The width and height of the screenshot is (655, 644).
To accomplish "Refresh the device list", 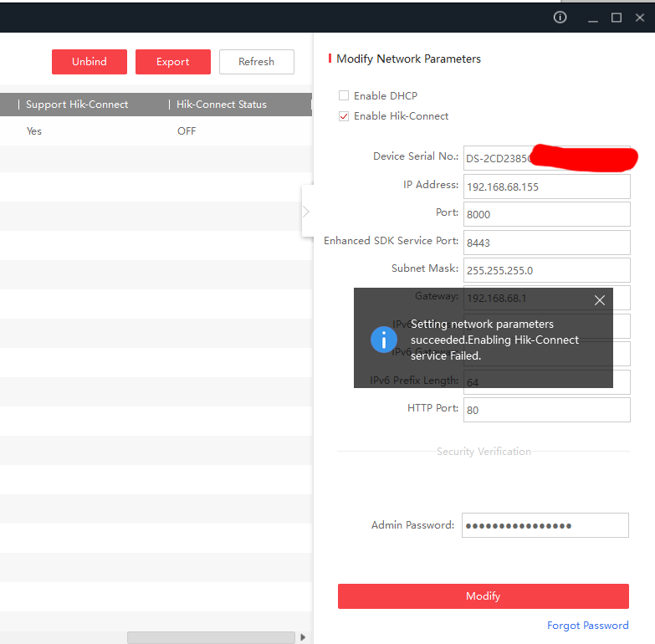I will click(256, 62).
